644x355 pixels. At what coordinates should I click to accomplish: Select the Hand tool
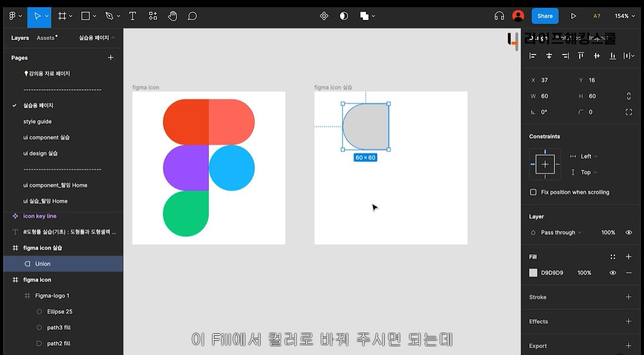pos(172,16)
